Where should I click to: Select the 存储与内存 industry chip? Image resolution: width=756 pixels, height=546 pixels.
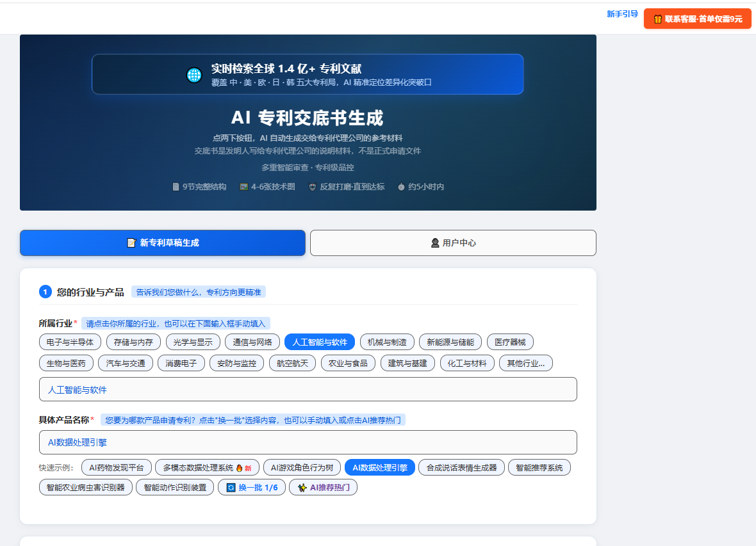click(133, 342)
